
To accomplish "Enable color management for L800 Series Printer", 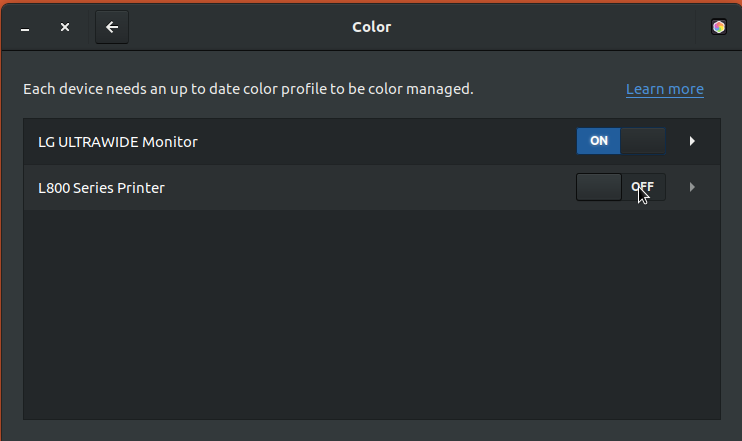I will click(621, 187).
